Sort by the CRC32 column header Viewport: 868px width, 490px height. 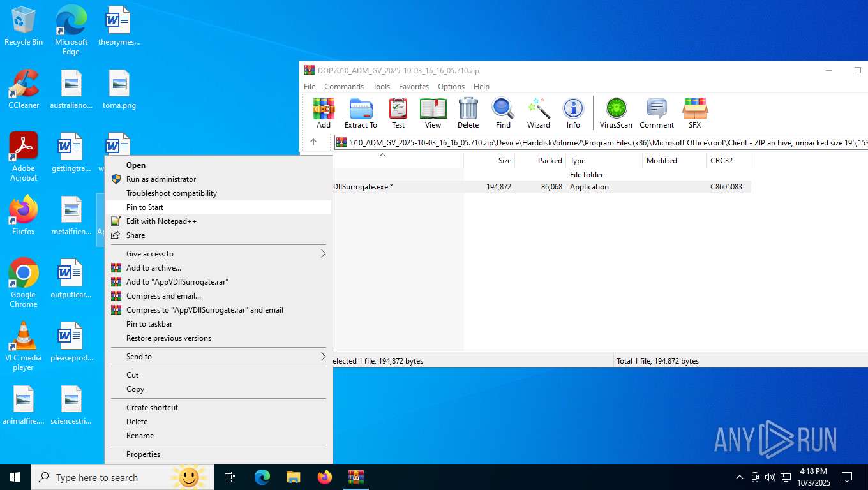728,161
